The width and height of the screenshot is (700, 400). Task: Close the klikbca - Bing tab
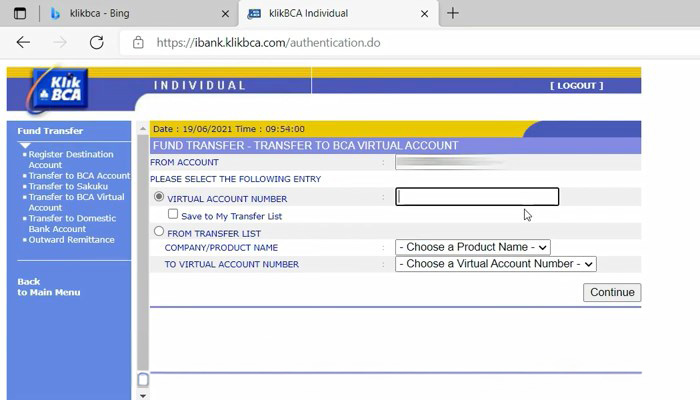tap(225, 14)
